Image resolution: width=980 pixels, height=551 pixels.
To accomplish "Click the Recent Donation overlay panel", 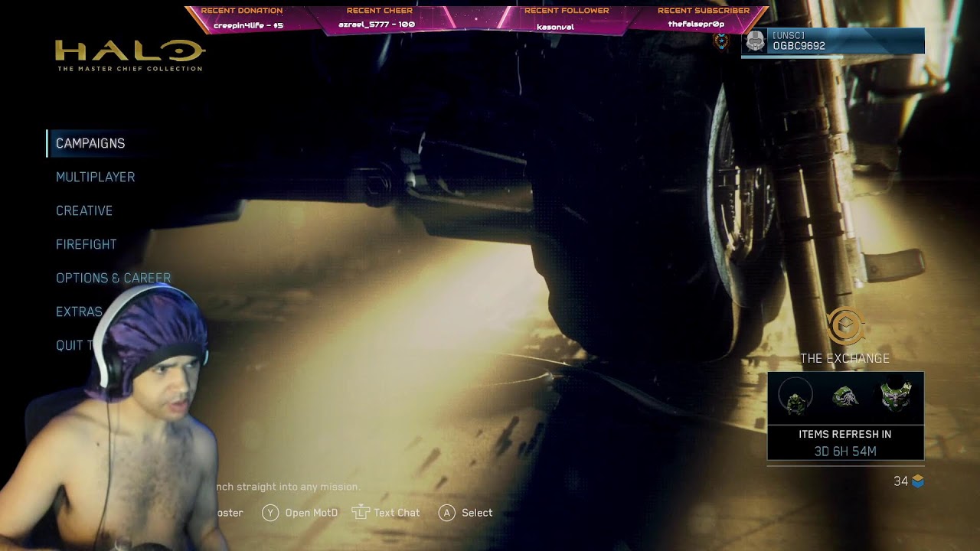I will [242, 18].
